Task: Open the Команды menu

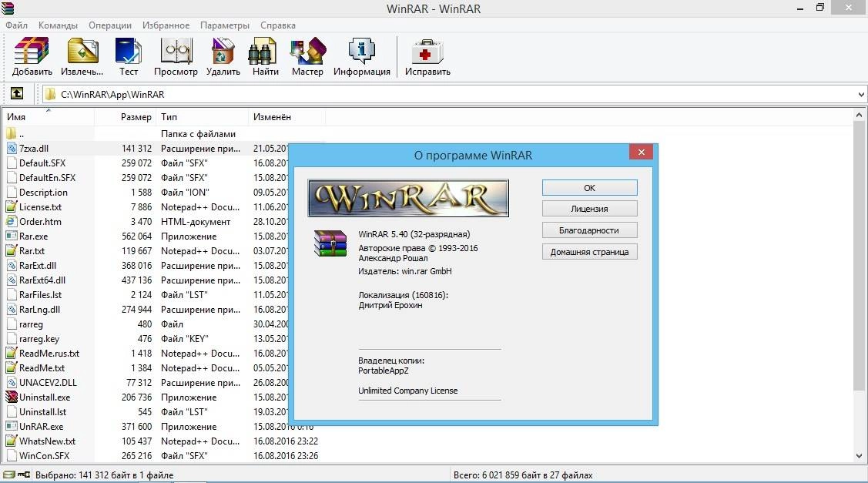Action: pyautogui.click(x=58, y=25)
